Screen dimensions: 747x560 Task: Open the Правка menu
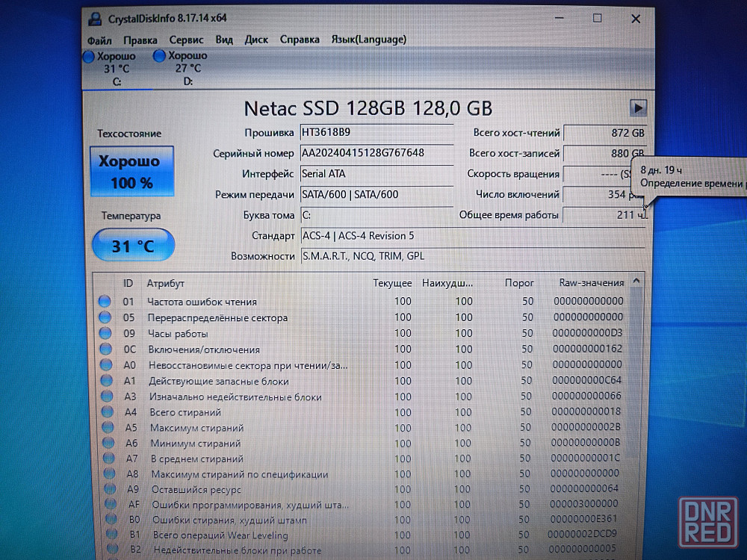[140, 40]
